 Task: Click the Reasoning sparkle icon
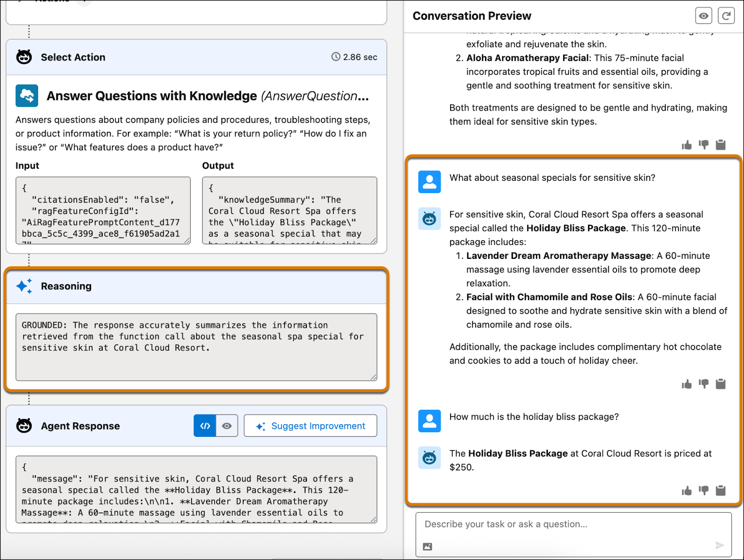coord(24,286)
